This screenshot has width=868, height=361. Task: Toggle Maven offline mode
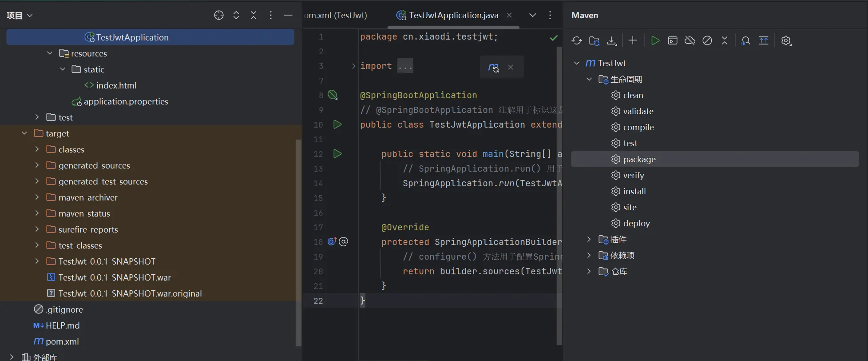(690, 41)
